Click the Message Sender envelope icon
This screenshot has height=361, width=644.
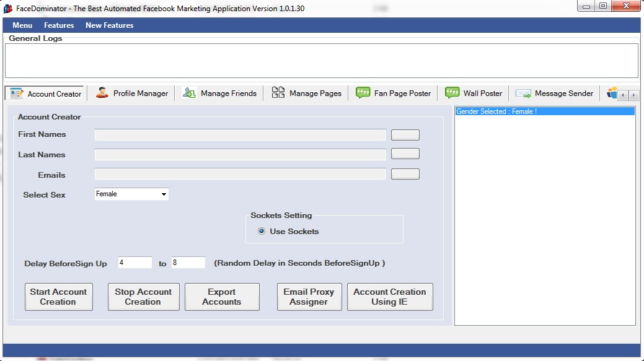pyautogui.click(x=523, y=93)
